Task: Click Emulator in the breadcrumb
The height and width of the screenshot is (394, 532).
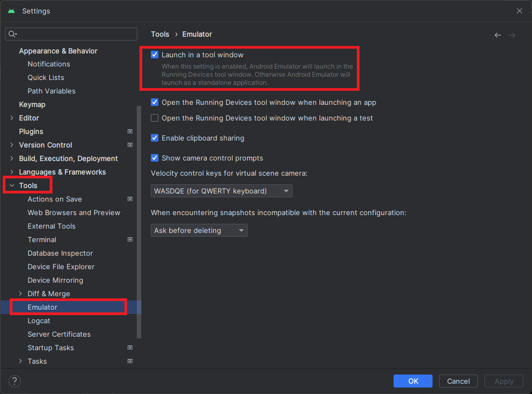Action: coord(197,34)
